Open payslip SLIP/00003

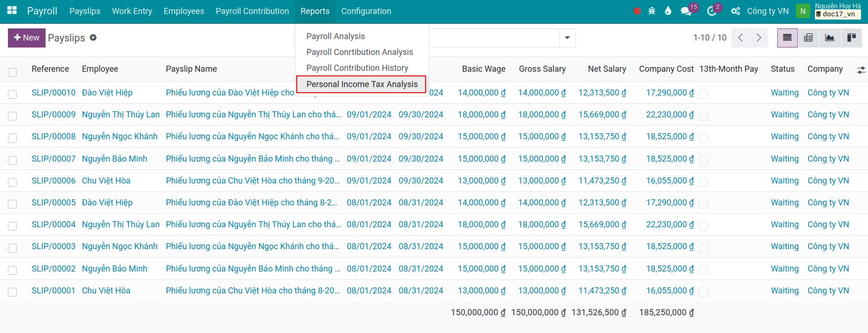(x=53, y=246)
